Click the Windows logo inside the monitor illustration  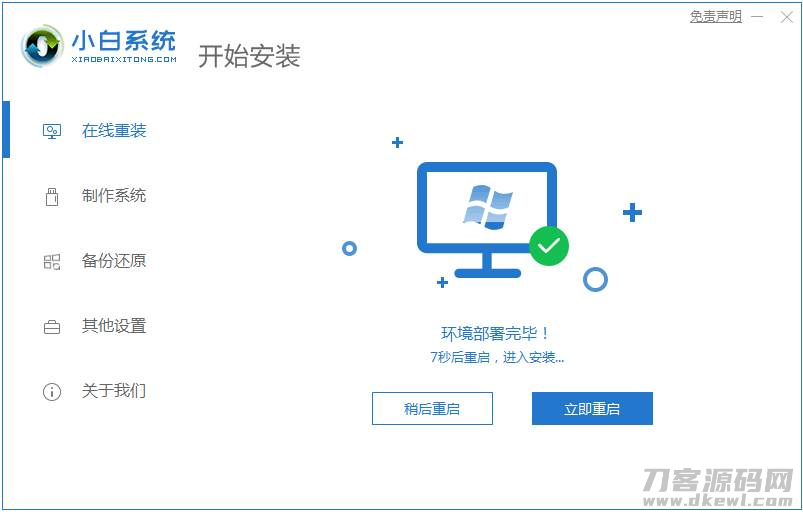pyautogui.click(x=488, y=207)
